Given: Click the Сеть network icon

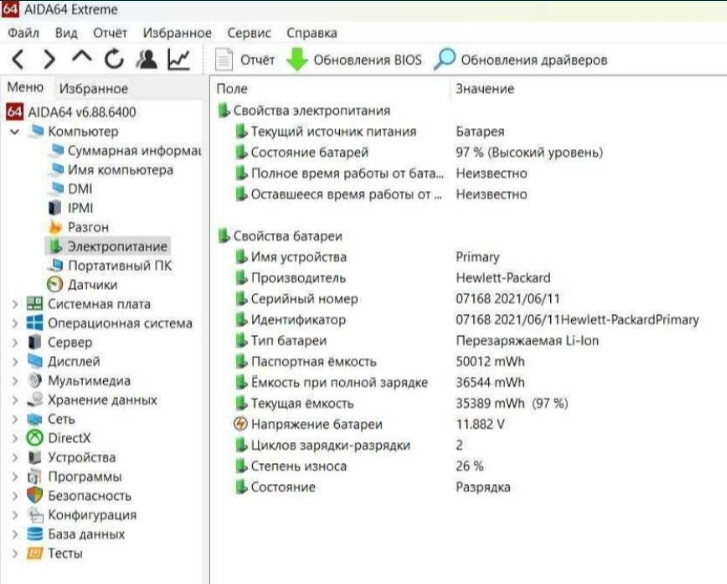Looking at the screenshot, I should tap(35, 419).
